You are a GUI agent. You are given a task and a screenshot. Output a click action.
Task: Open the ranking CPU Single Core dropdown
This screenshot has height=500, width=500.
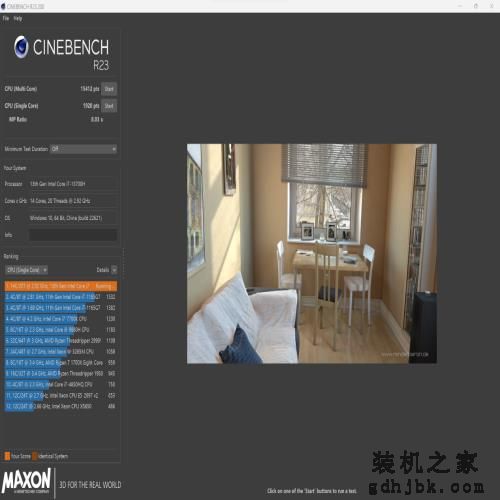coord(27,270)
